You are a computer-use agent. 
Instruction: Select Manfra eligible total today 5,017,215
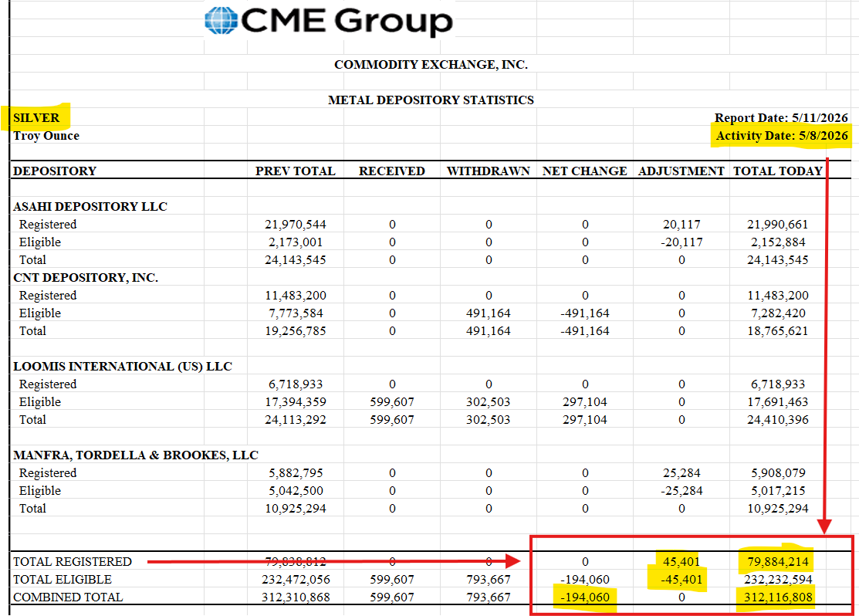click(777, 490)
